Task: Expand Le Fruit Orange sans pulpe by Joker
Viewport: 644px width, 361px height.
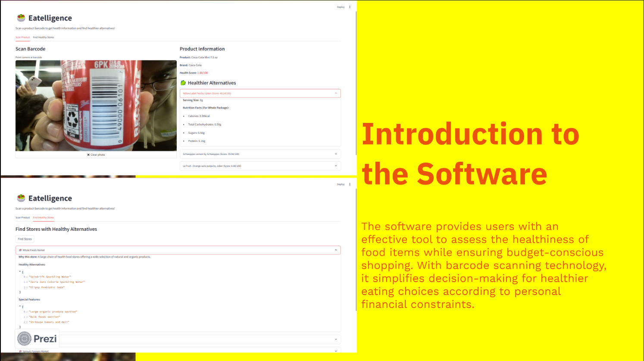Action: (x=260, y=166)
